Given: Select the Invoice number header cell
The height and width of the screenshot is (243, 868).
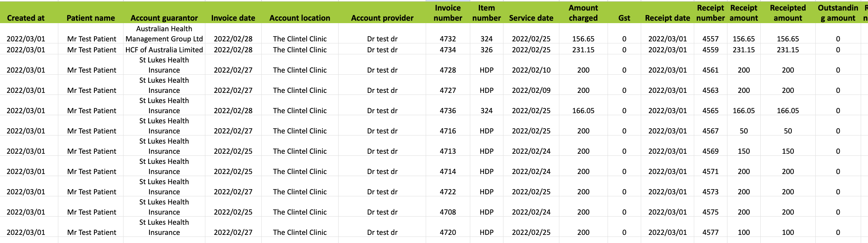Looking at the screenshot, I should (448, 13).
